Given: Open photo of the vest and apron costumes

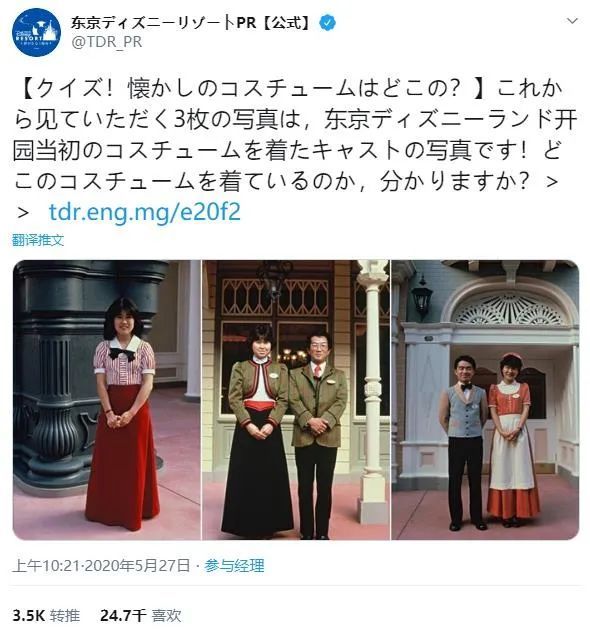Looking at the screenshot, I should pos(485,400).
